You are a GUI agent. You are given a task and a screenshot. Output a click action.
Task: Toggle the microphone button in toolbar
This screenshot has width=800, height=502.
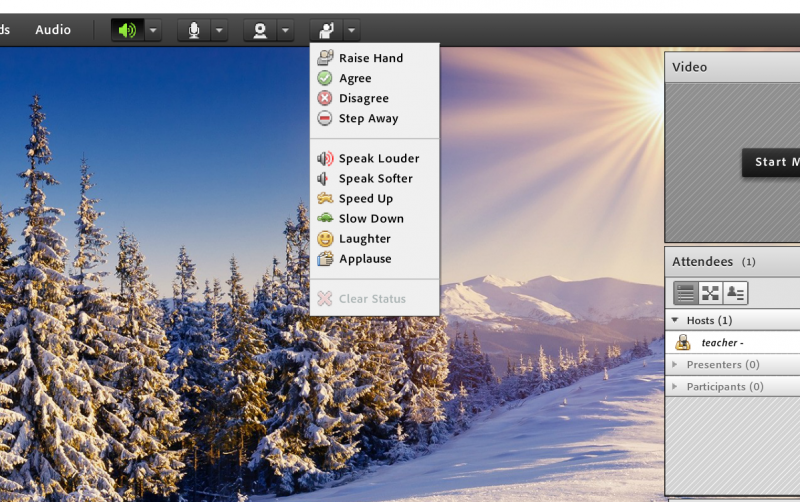(193, 30)
